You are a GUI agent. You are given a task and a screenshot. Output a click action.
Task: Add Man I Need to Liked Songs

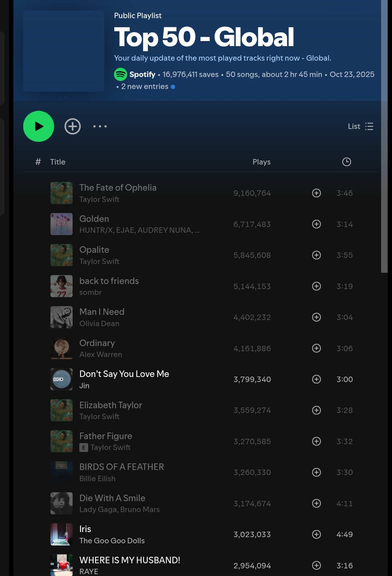click(317, 317)
